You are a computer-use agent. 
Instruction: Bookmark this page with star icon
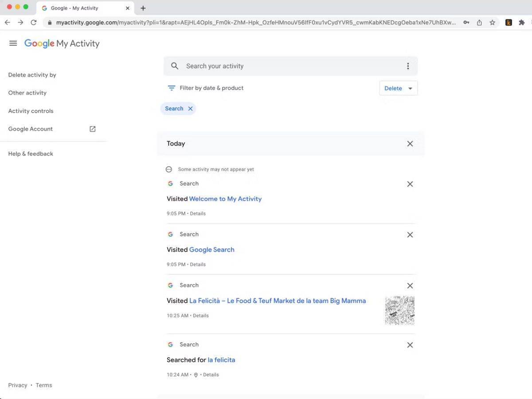coord(492,23)
